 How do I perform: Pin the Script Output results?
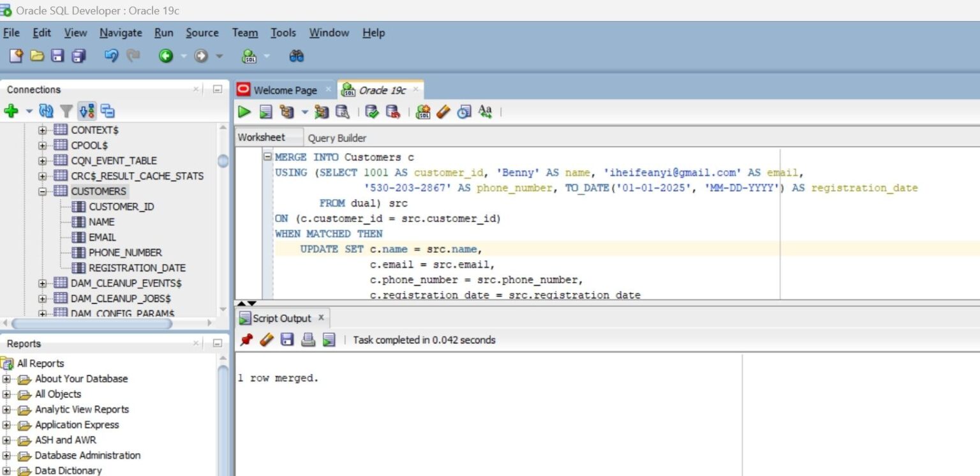[x=246, y=339]
